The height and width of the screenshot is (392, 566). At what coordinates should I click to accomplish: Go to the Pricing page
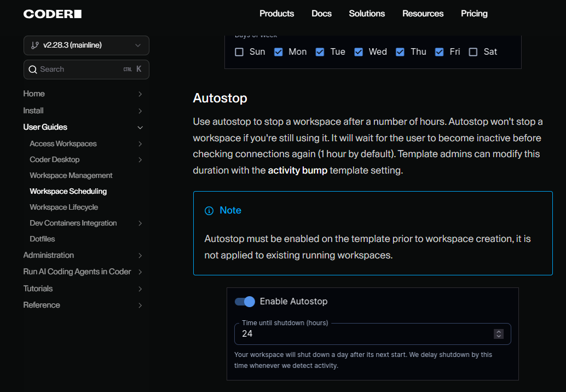pos(474,14)
